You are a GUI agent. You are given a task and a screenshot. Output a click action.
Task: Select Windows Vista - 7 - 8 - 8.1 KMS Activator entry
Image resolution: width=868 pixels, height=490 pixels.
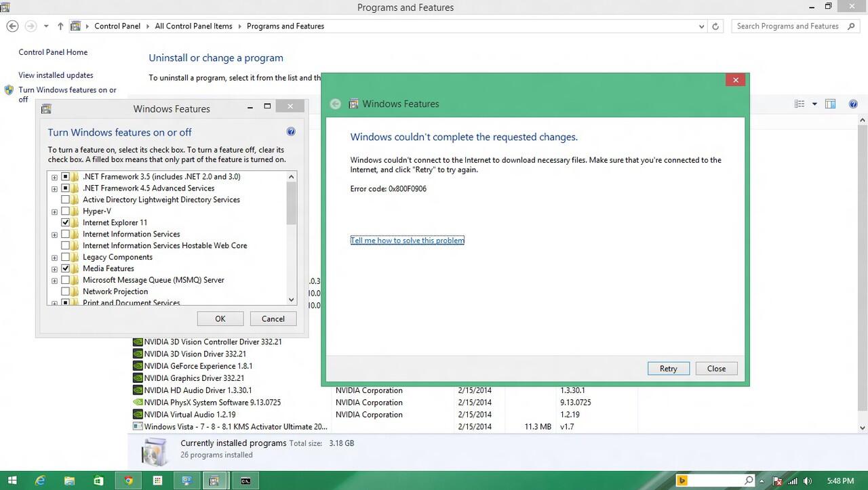coord(235,427)
